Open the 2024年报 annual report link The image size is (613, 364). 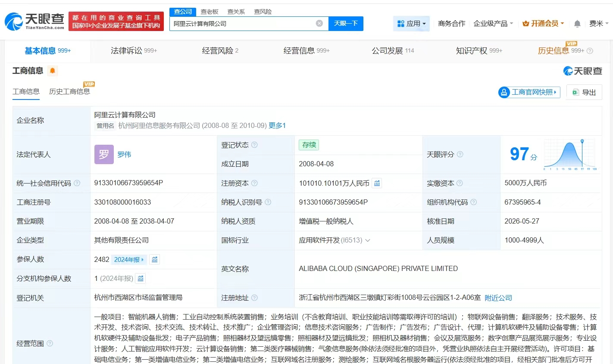(129, 260)
